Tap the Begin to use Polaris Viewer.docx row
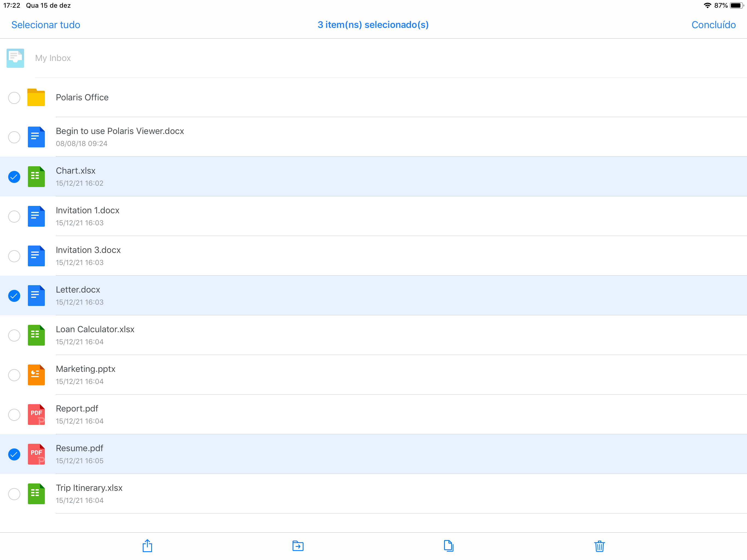The height and width of the screenshot is (560, 747). (120, 137)
